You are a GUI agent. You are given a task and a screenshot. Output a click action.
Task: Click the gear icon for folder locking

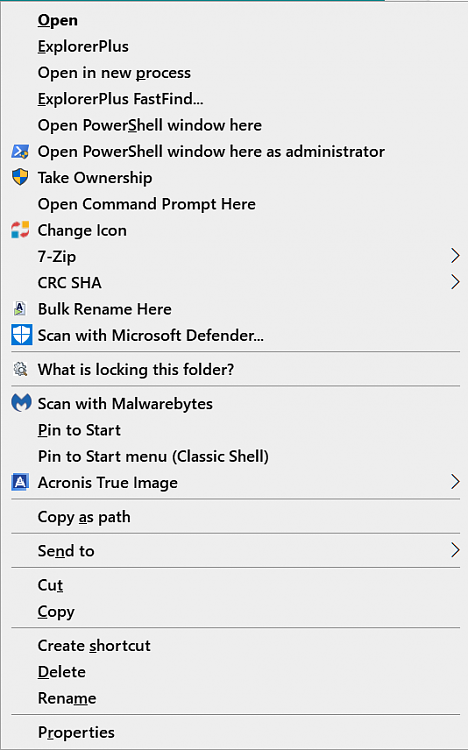20,369
